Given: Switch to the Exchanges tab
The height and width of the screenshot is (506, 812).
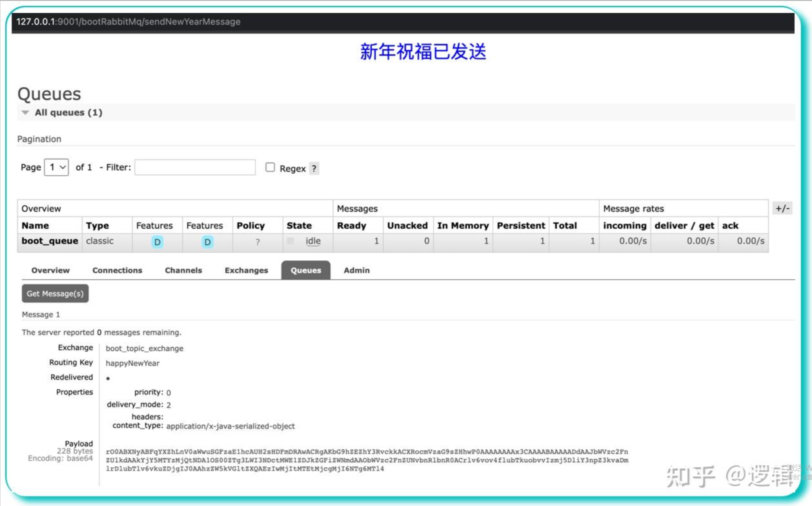Looking at the screenshot, I should point(246,270).
